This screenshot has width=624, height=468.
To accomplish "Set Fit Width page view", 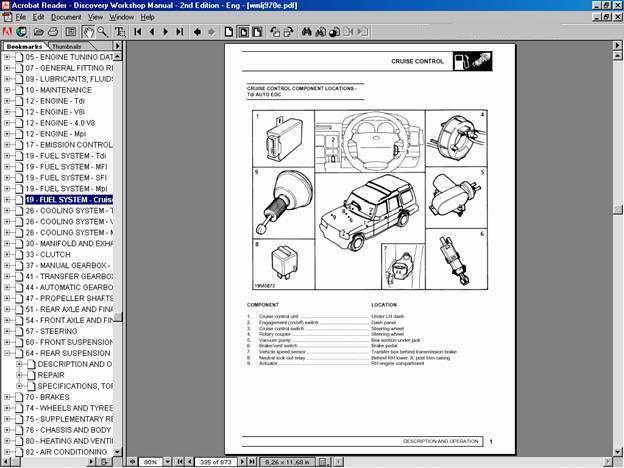I will tap(257, 32).
